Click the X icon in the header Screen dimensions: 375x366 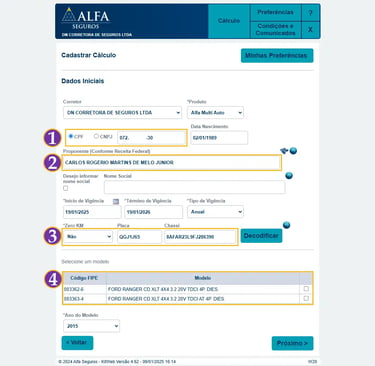(310, 30)
